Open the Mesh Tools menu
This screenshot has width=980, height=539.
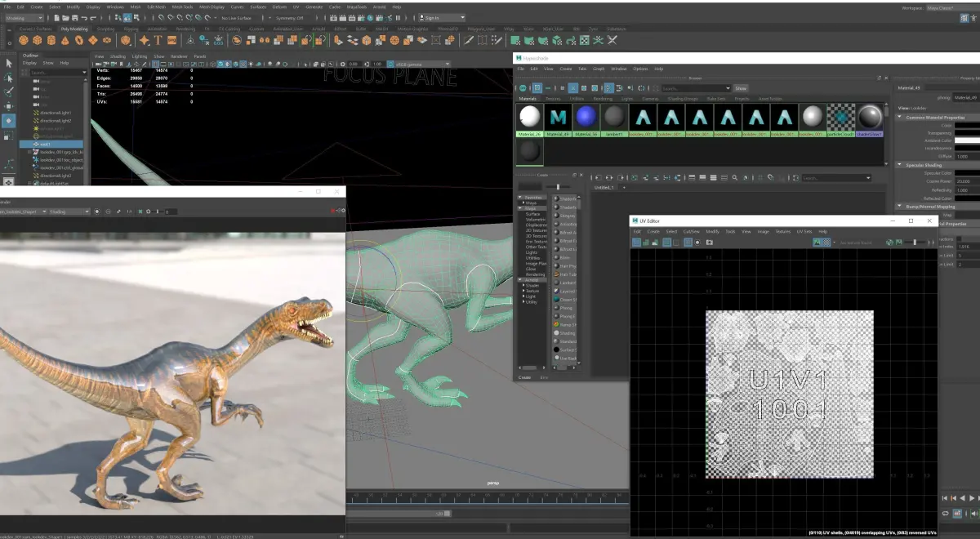[181, 7]
